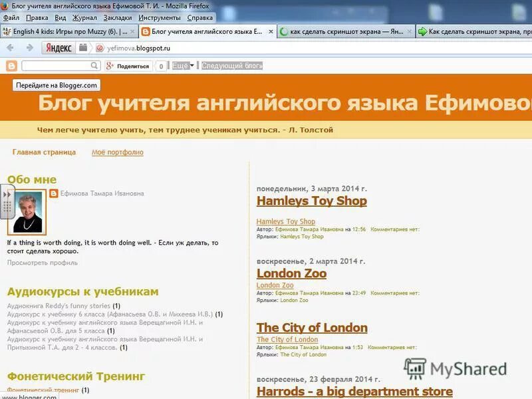Viewport: 532px width, 399px height.
Task: Switch to the как сделать скриншот экрана tab
Action: pos(346,31)
